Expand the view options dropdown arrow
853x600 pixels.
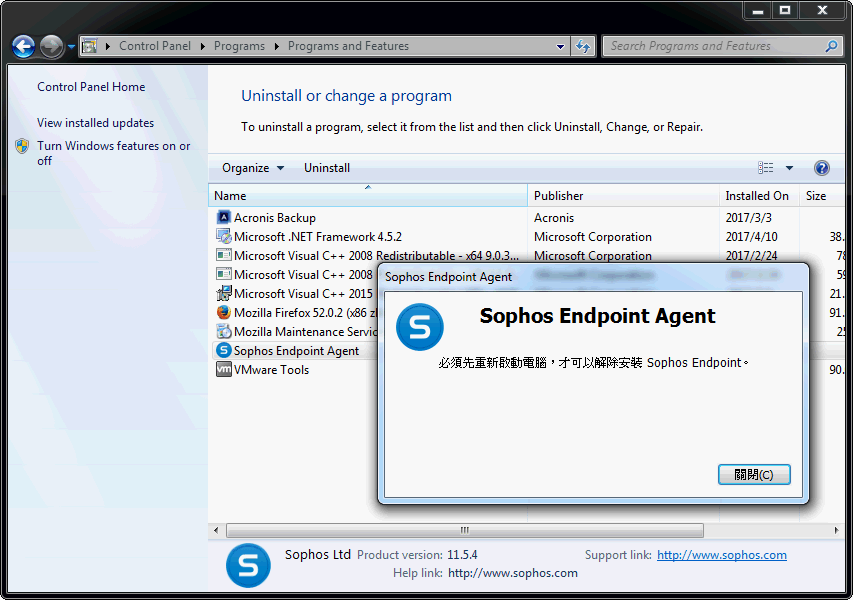click(789, 168)
